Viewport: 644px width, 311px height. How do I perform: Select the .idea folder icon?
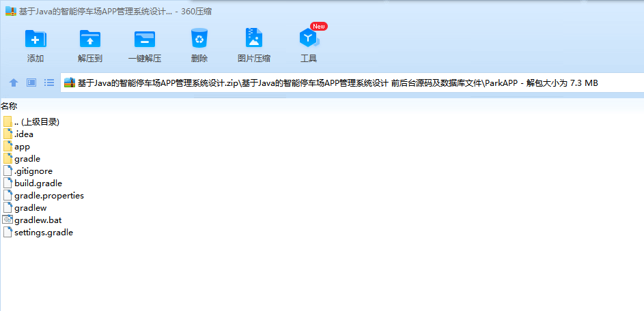click(8, 134)
